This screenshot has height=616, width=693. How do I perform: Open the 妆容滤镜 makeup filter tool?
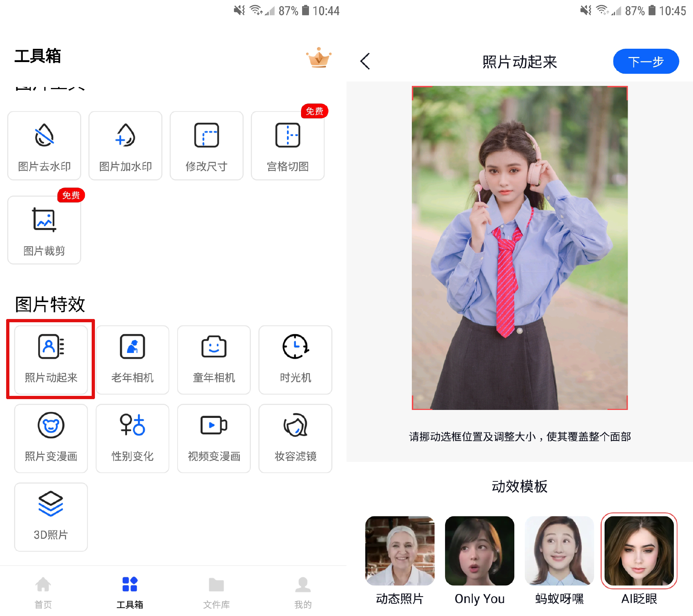tap(295, 438)
